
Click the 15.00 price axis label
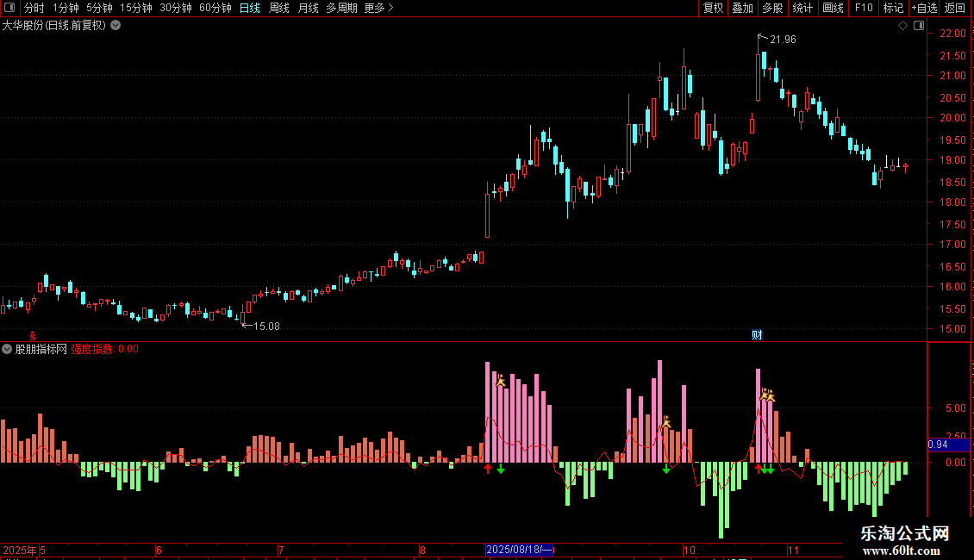coord(952,329)
